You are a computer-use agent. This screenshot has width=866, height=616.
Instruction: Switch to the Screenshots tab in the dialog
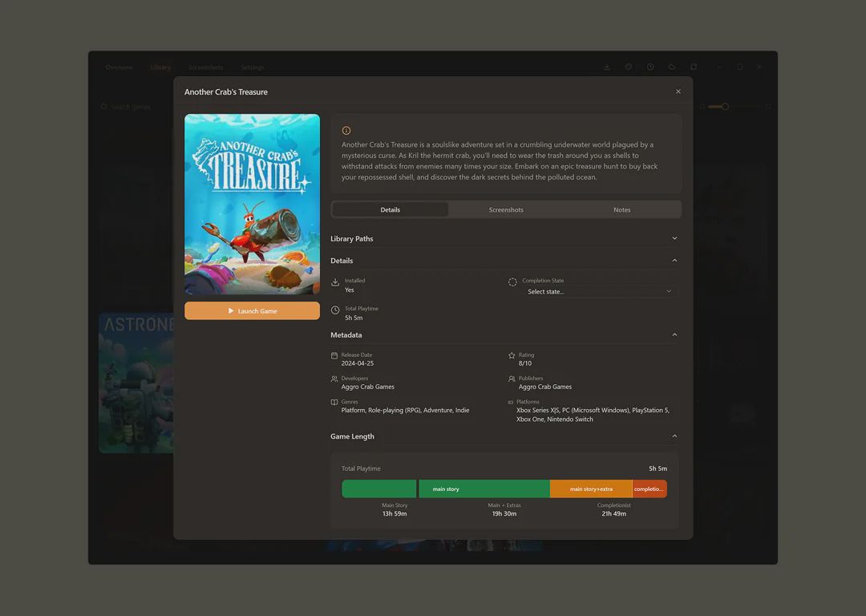(506, 210)
